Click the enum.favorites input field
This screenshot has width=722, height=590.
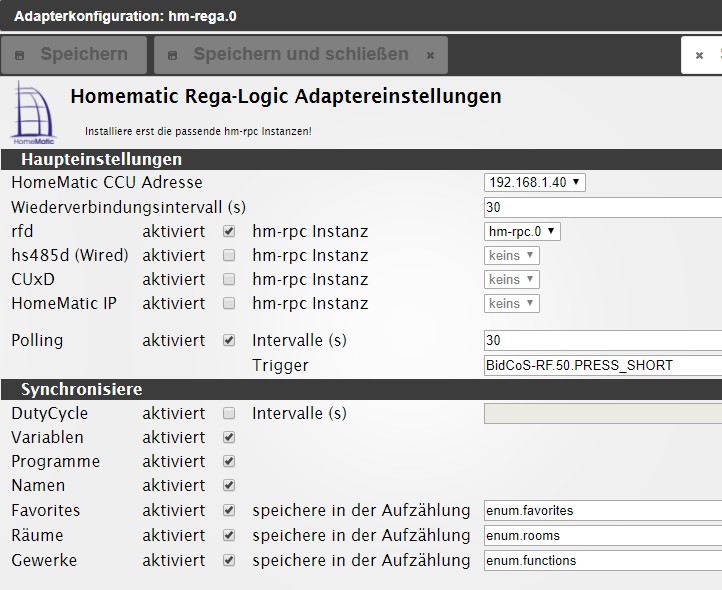603,510
